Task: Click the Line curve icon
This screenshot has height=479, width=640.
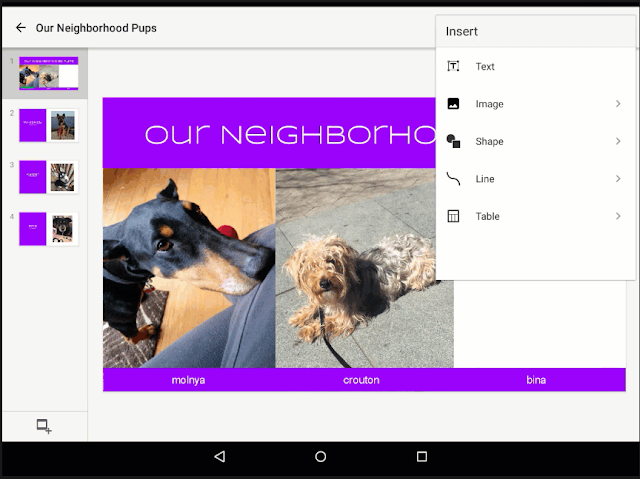Action: point(453,179)
